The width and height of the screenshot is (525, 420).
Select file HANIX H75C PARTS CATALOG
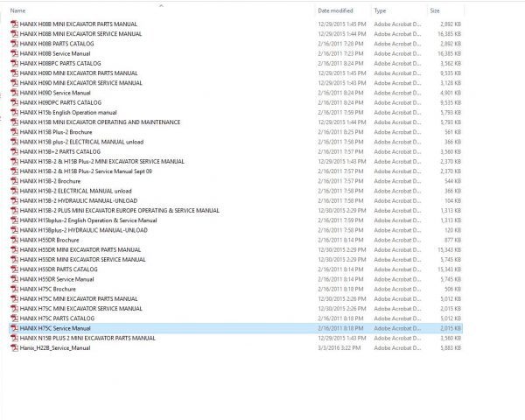235,318
